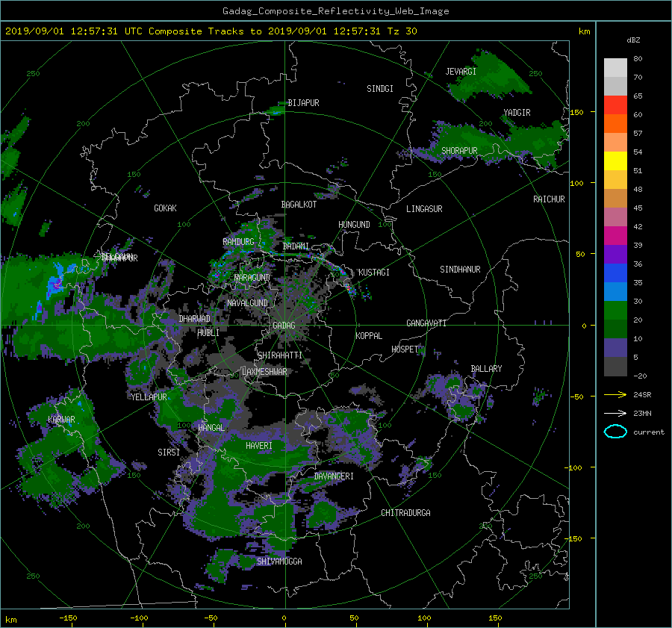This screenshot has height=628, width=672.
Task: Click the 0 tick on bottom axis
Action: [x=284, y=618]
